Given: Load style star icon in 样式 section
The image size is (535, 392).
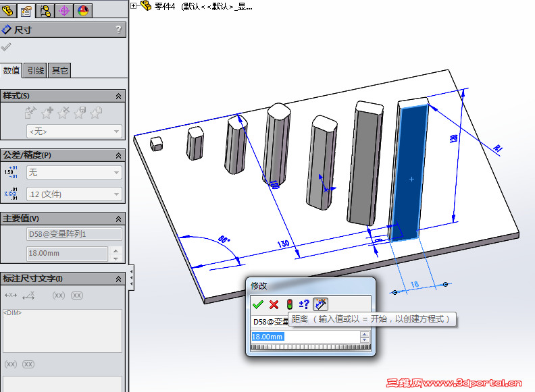Looking at the screenshot, I should point(96,113).
